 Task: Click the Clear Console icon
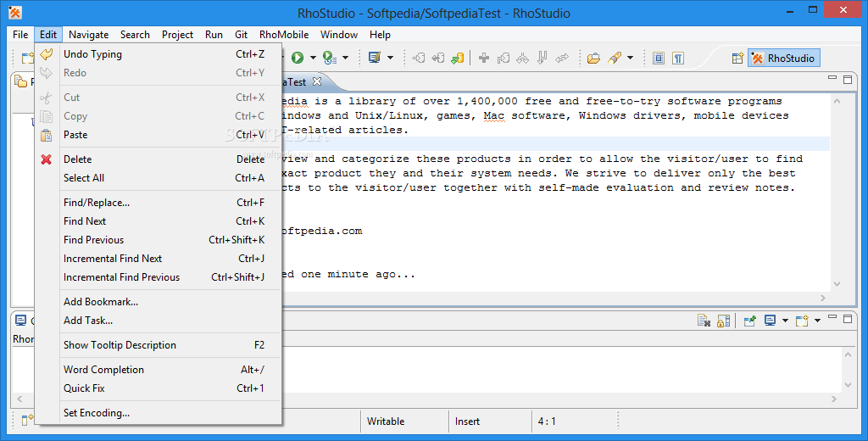(704, 321)
